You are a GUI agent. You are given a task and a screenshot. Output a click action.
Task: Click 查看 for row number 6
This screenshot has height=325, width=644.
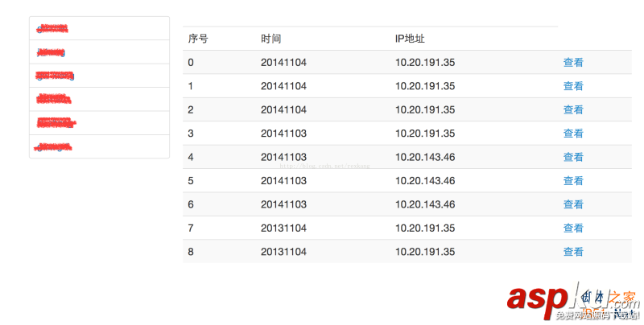click(573, 204)
